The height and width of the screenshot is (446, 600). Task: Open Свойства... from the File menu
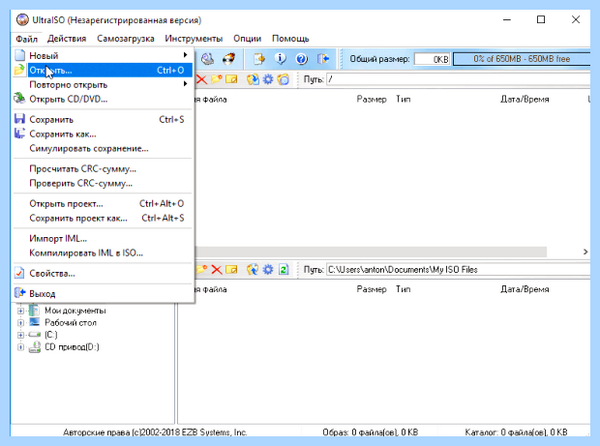pos(103,273)
